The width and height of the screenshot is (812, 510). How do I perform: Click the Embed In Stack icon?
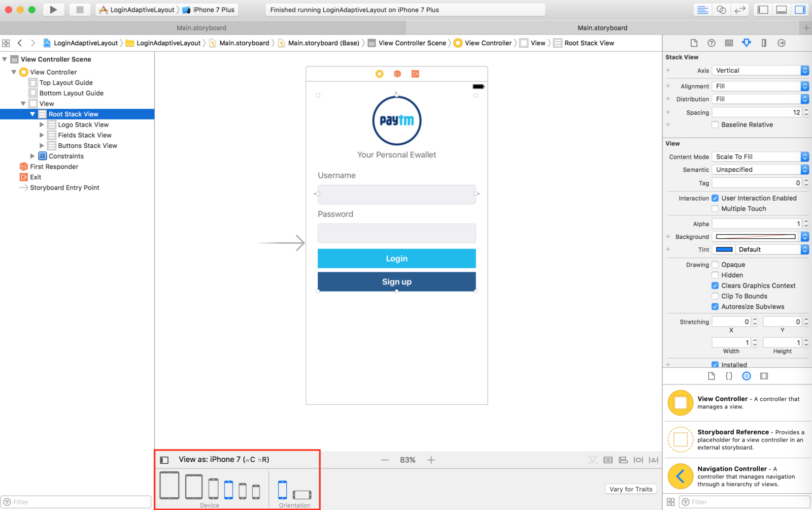[608, 460]
